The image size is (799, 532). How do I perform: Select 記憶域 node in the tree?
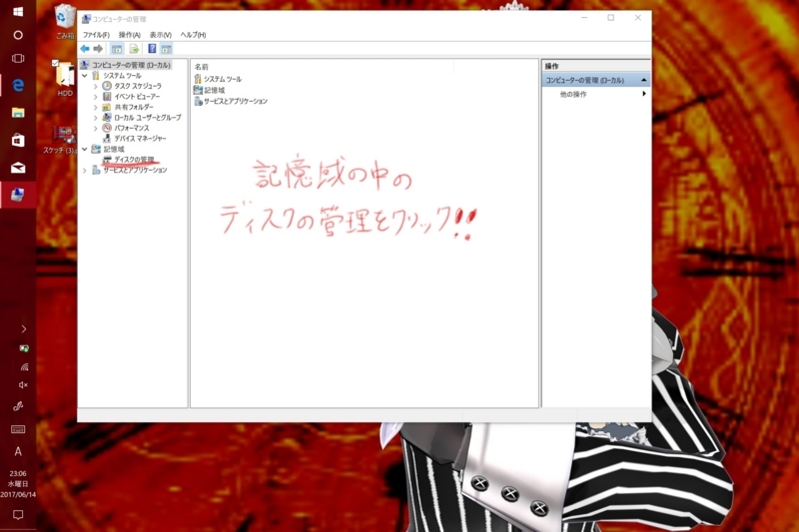click(x=114, y=149)
